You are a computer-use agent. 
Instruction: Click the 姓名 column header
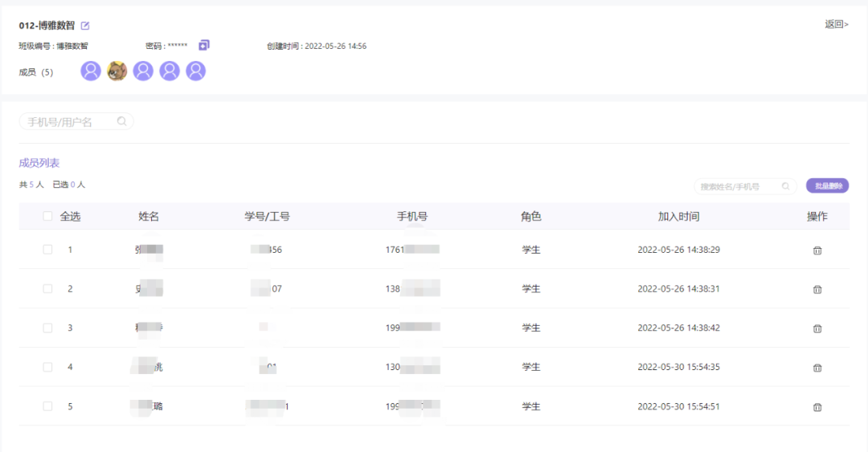[x=149, y=216]
